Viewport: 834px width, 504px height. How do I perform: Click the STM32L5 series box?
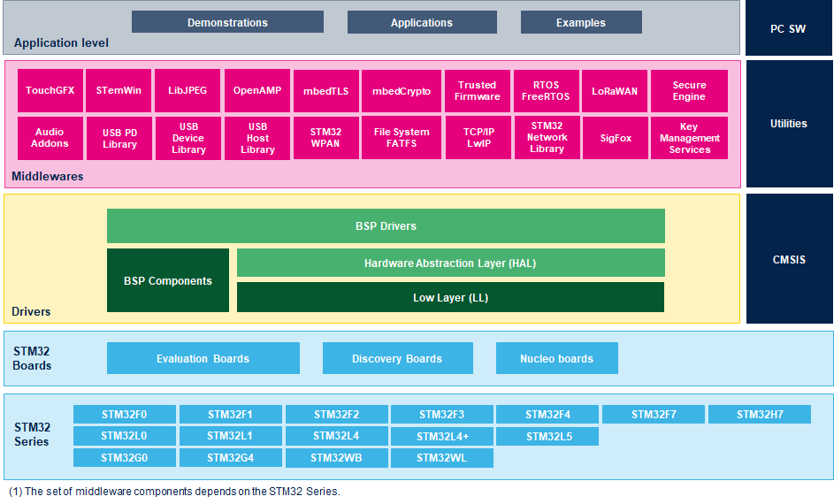coord(547,437)
